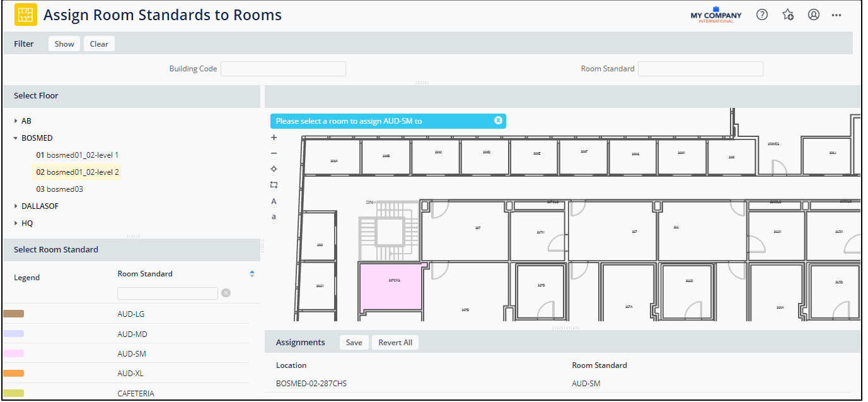
Task: Toggle large text labels with the A icon
Action: [274, 201]
